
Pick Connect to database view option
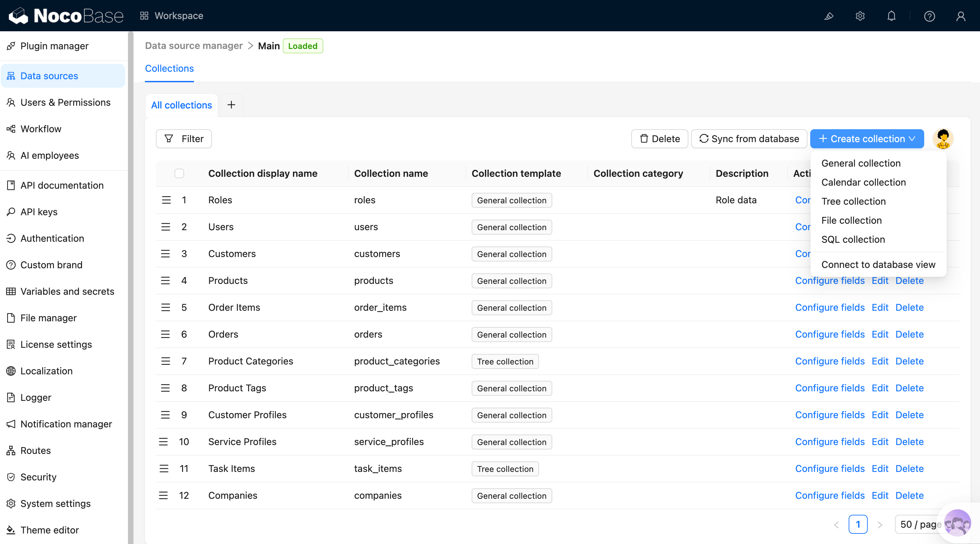[878, 265]
